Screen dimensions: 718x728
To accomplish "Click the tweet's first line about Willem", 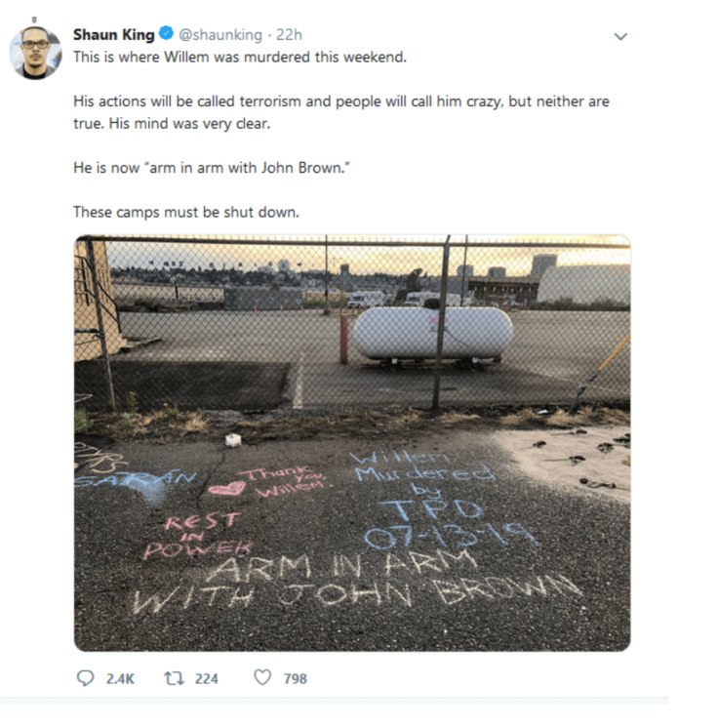I will (x=240, y=58).
